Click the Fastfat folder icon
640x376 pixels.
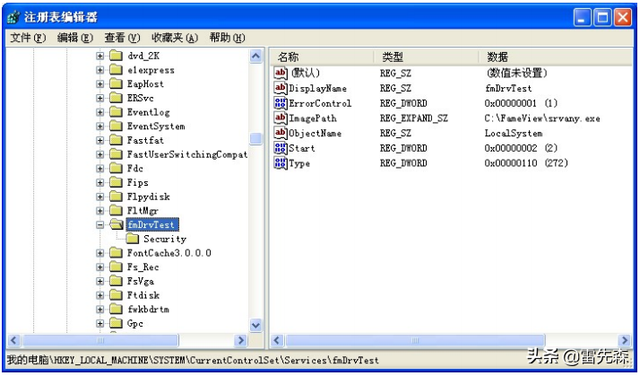pyautogui.click(x=116, y=140)
